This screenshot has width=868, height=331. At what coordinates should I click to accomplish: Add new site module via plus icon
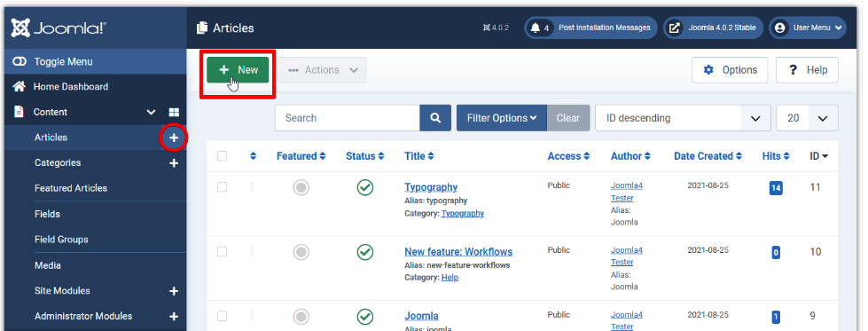pos(174,291)
